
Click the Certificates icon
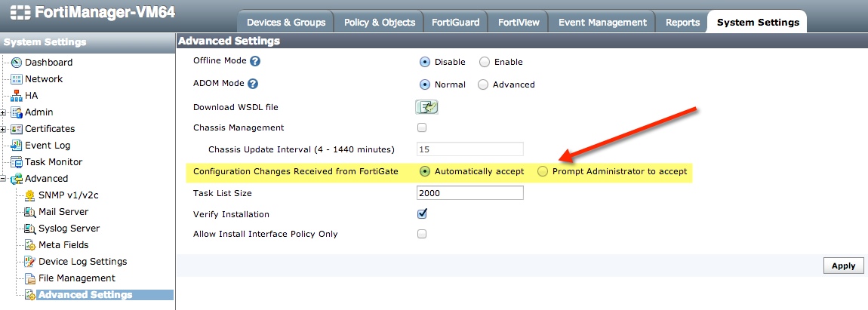click(17, 129)
